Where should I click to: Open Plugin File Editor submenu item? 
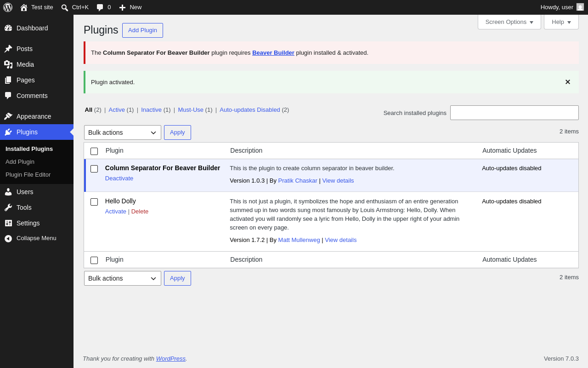click(28, 175)
